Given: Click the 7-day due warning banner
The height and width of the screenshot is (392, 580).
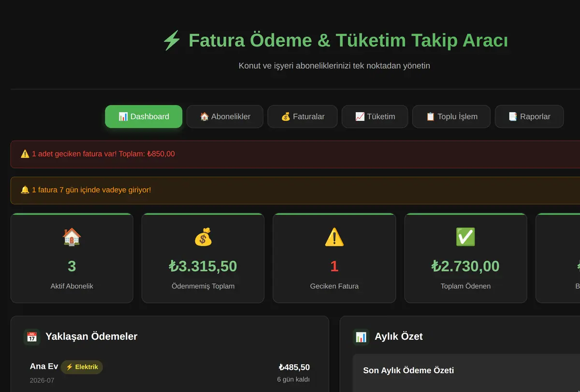Looking at the screenshot, I should [x=295, y=190].
